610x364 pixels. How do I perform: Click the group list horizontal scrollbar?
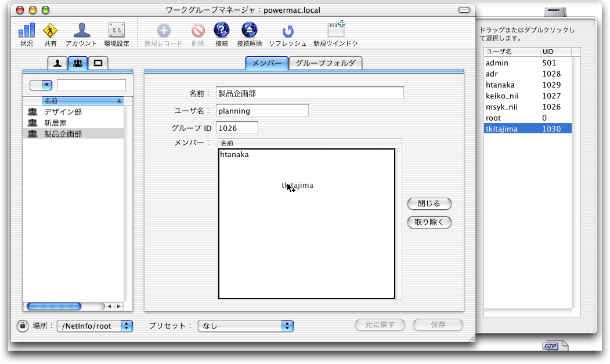click(54, 306)
